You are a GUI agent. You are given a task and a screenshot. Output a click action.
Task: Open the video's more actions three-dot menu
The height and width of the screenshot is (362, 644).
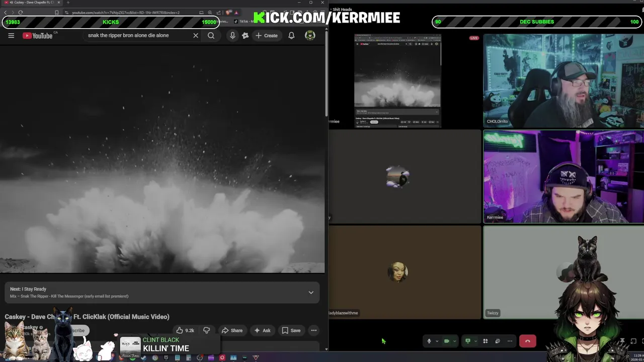[x=314, y=330]
